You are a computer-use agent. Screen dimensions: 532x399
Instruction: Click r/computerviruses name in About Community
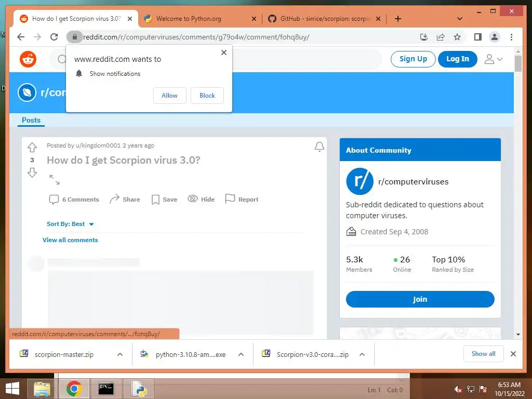point(413,181)
